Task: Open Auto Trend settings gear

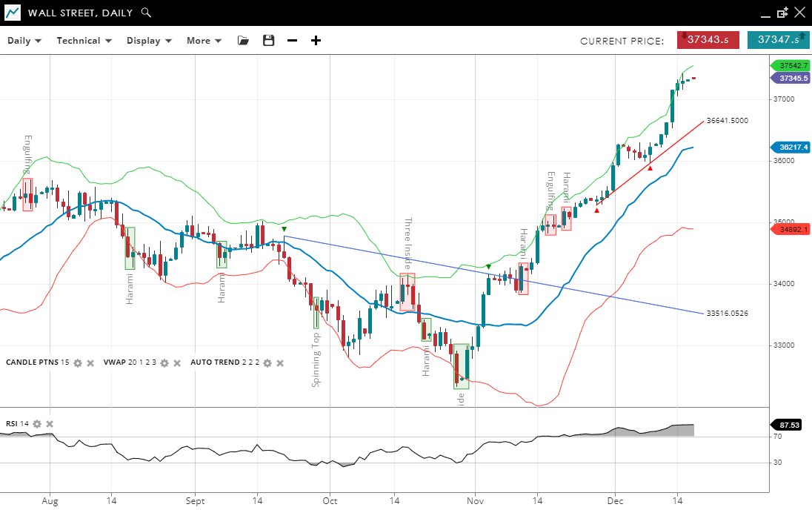Action: coord(267,363)
